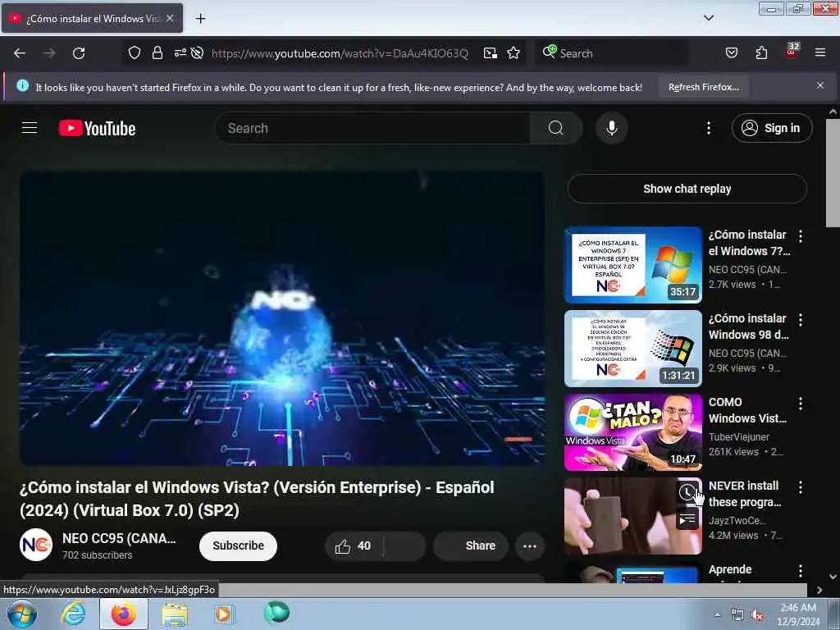Open YouTube settings three-dot menu
840x630 pixels.
coord(709,128)
